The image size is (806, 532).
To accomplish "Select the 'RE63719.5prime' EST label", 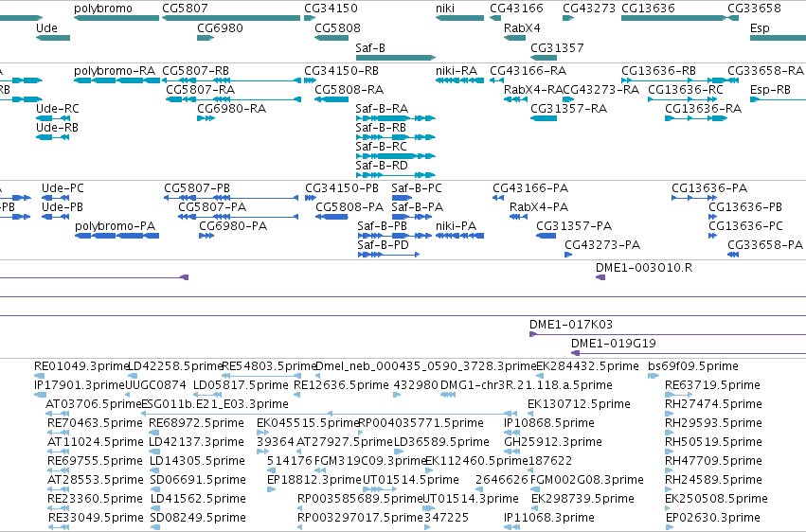I will [x=712, y=385].
